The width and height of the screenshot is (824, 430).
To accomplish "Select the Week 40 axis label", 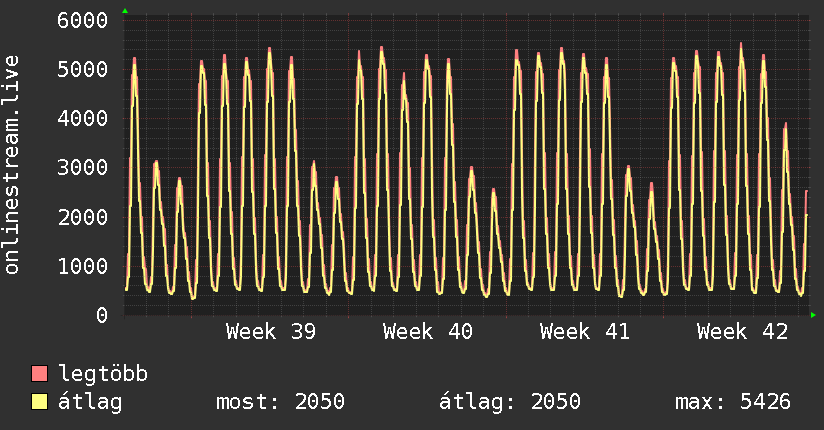I will pyautogui.click(x=428, y=332).
